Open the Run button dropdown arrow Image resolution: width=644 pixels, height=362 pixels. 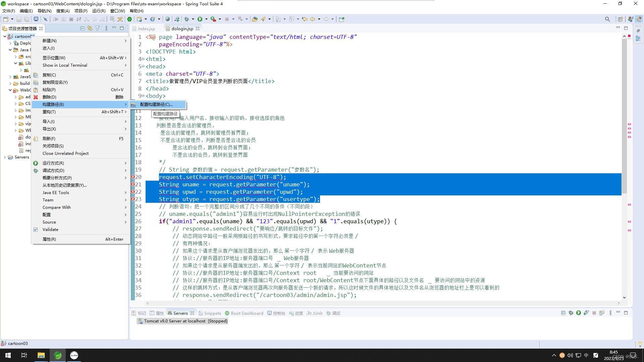[x=206, y=19]
